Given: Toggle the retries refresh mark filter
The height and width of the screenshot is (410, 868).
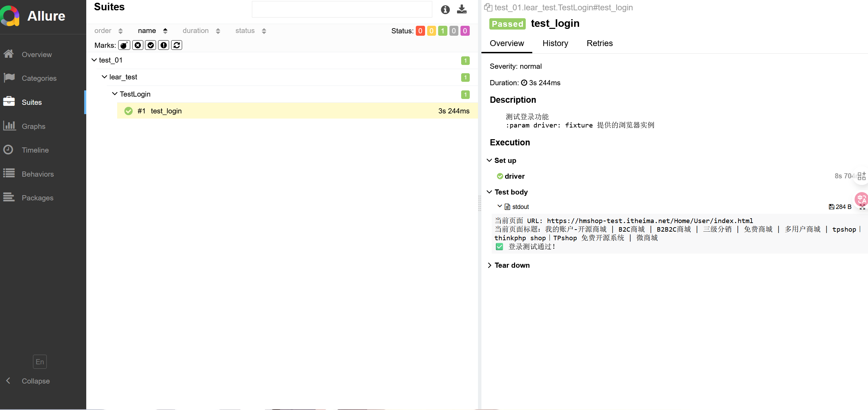Looking at the screenshot, I should tap(177, 45).
